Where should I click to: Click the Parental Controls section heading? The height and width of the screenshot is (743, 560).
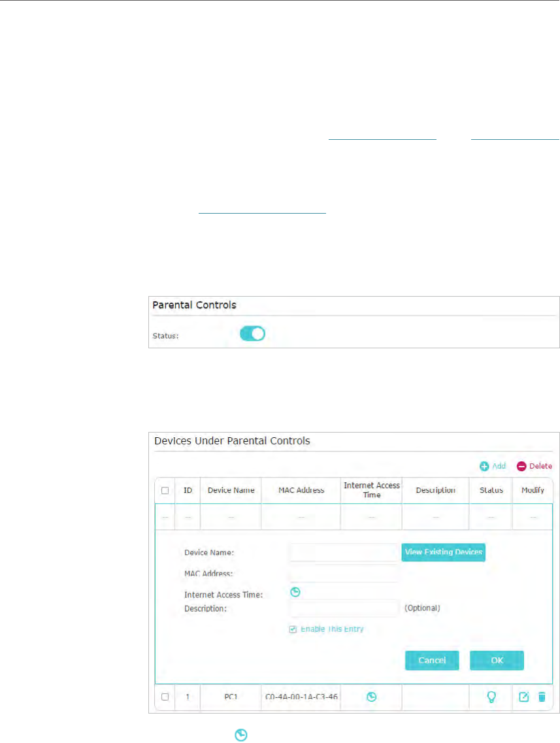pos(194,305)
